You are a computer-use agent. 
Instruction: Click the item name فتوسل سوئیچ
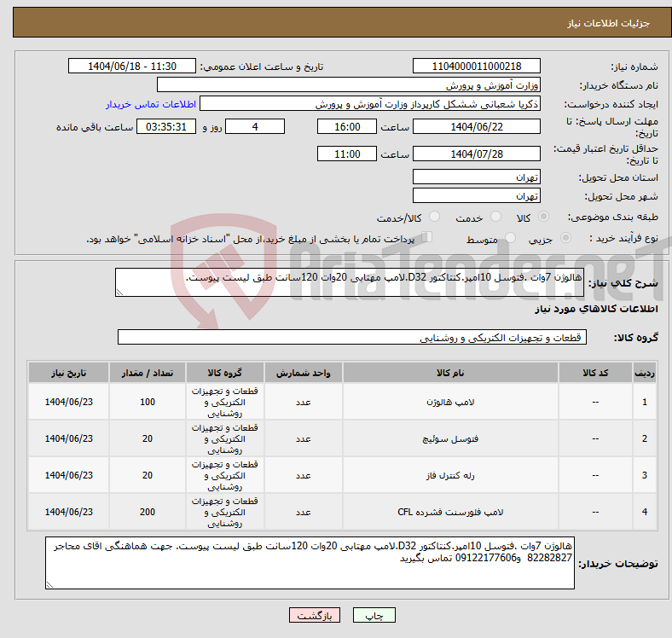(x=450, y=438)
